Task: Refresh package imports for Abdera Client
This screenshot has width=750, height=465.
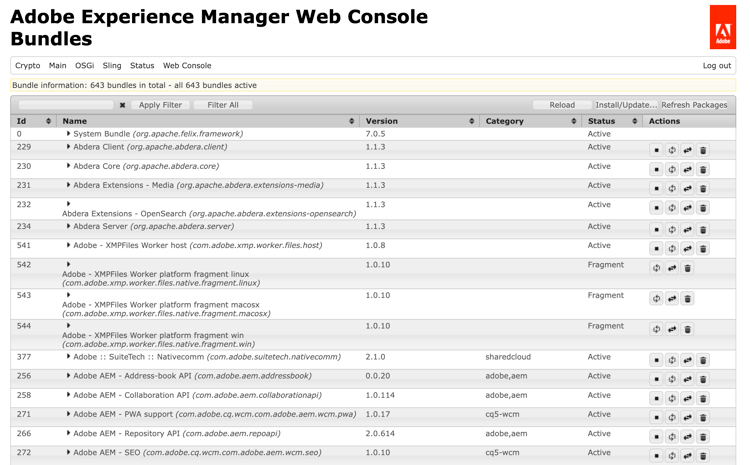Action: pos(672,150)
